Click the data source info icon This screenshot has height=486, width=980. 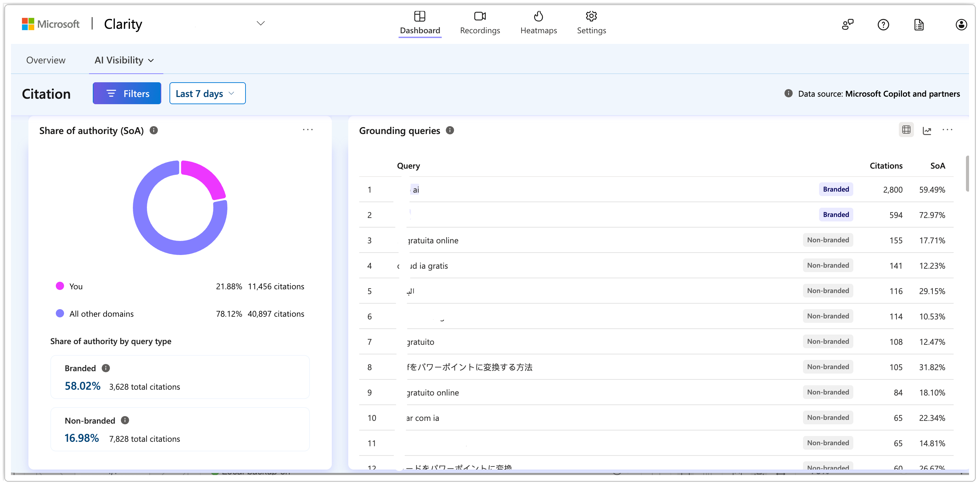788,93
